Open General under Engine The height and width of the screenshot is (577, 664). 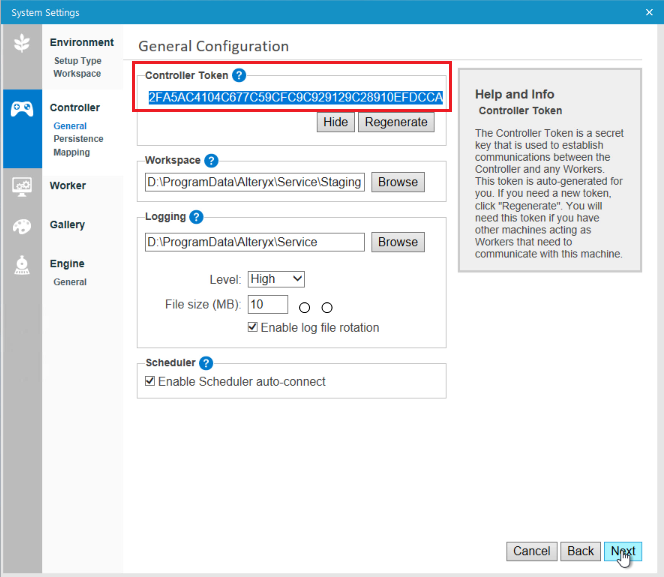(70, 282)
